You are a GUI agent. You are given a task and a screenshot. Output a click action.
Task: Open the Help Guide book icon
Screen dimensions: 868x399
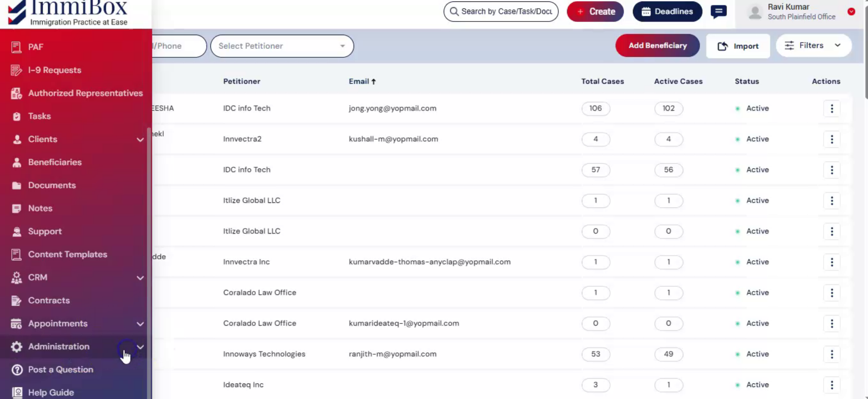tap(17, 392)
